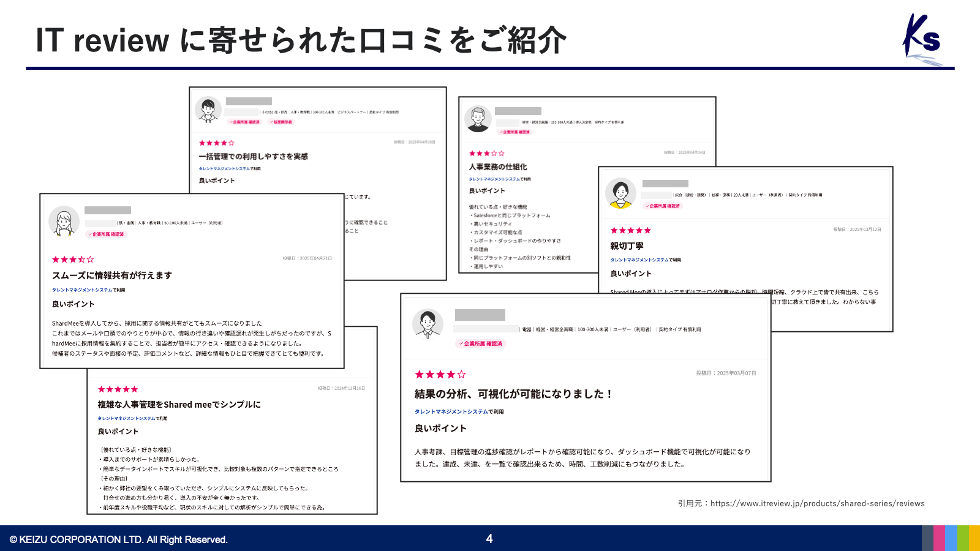Click avatar of the 親切丁寧 reviewer
Viewport: 980px width, 551px height.
(x=620, y=193)
